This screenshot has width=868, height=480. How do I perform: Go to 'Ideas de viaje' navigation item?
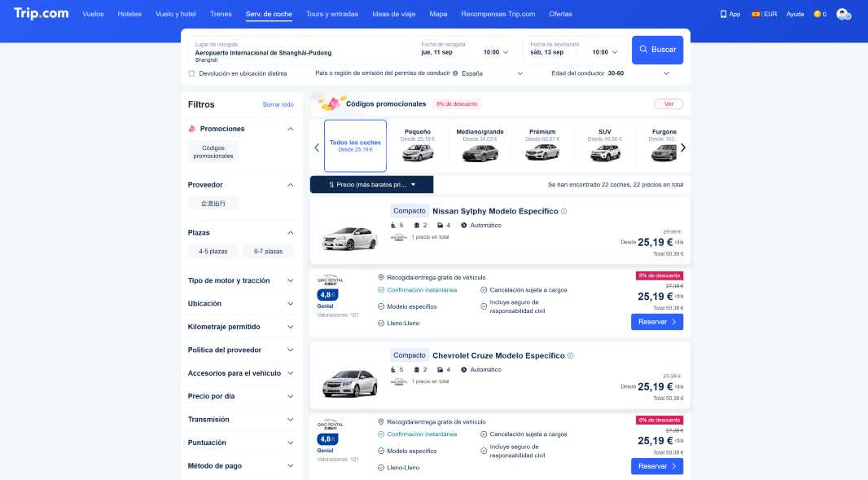(x=393, y=14)
